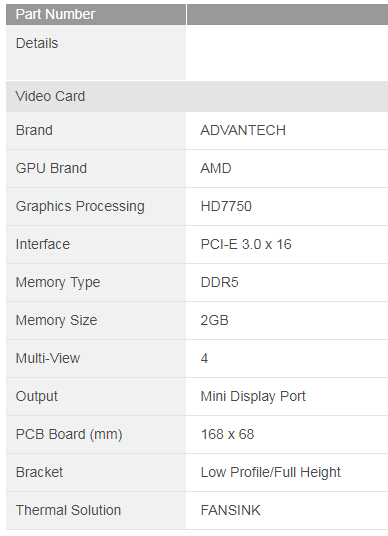Click the FANSINK thermal solution value
The image size is (388, 536).
pos(230,510)
